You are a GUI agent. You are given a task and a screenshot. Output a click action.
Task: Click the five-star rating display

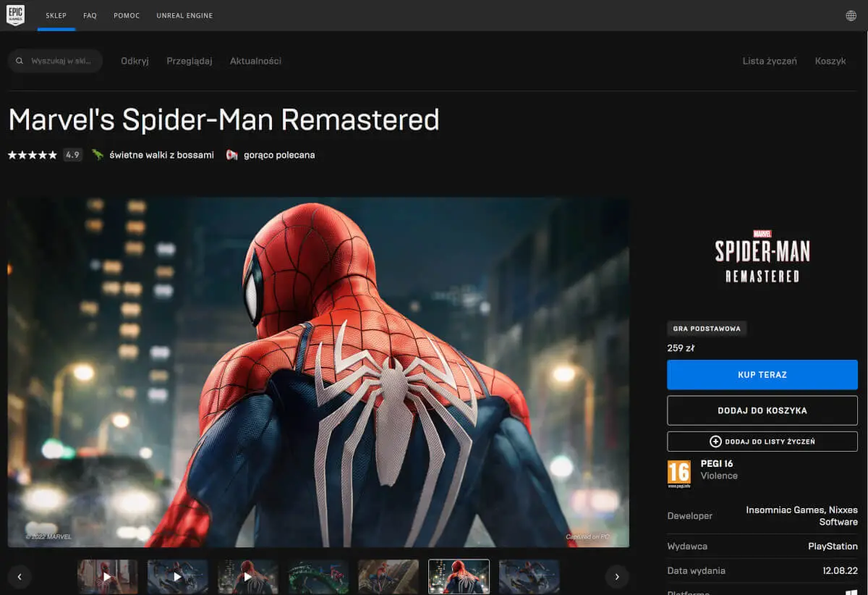pos(32,154)
